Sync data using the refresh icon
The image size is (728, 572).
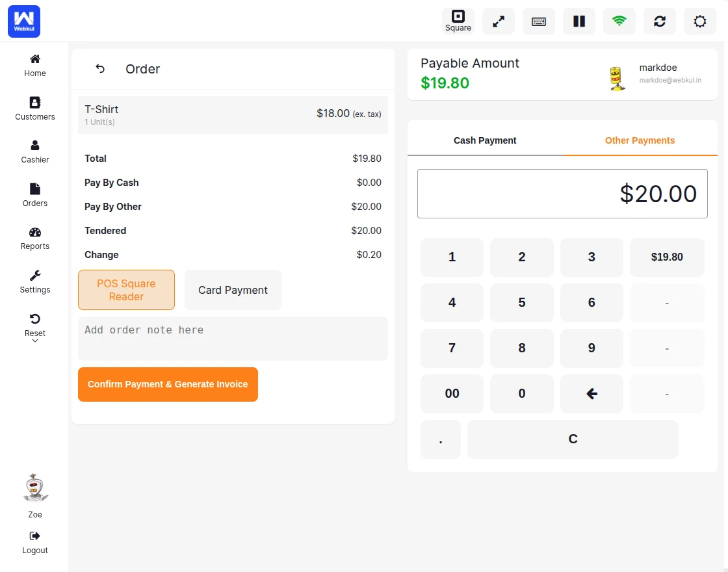659,21
